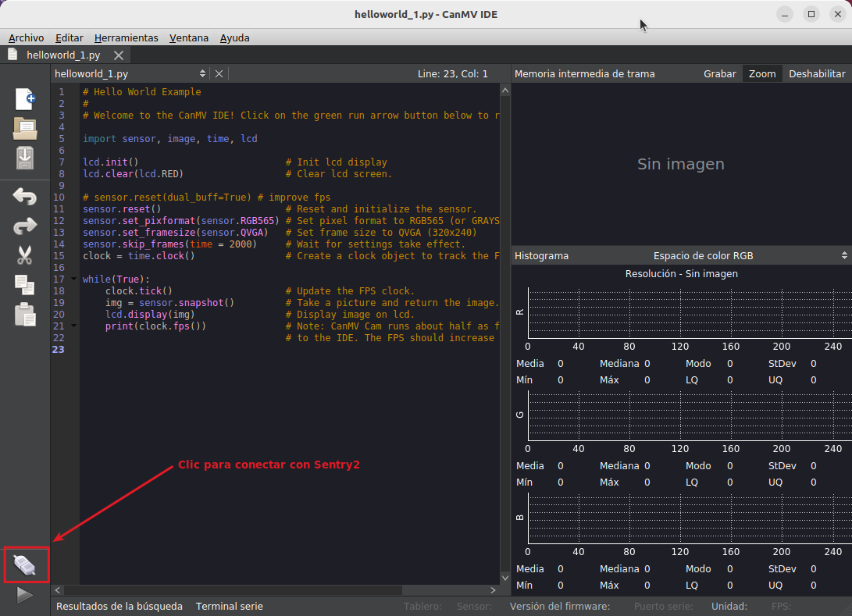
Task: Open a file using the folder icon
Action: point(25,129)
